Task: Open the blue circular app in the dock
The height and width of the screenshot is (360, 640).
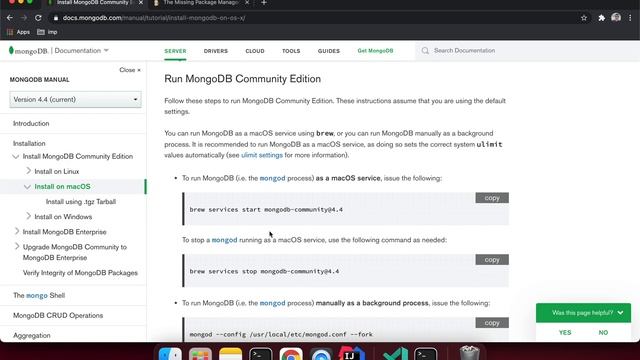Action: [321, 353]
